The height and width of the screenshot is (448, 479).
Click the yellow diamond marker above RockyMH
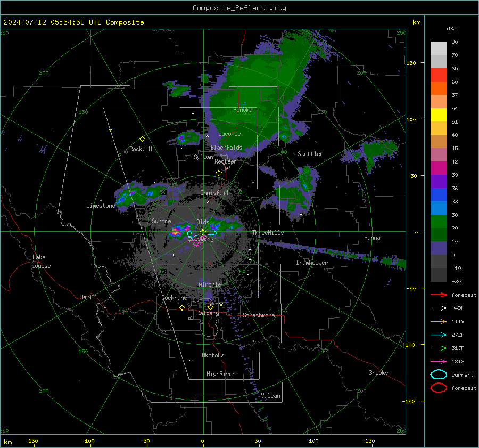(142, 139)
